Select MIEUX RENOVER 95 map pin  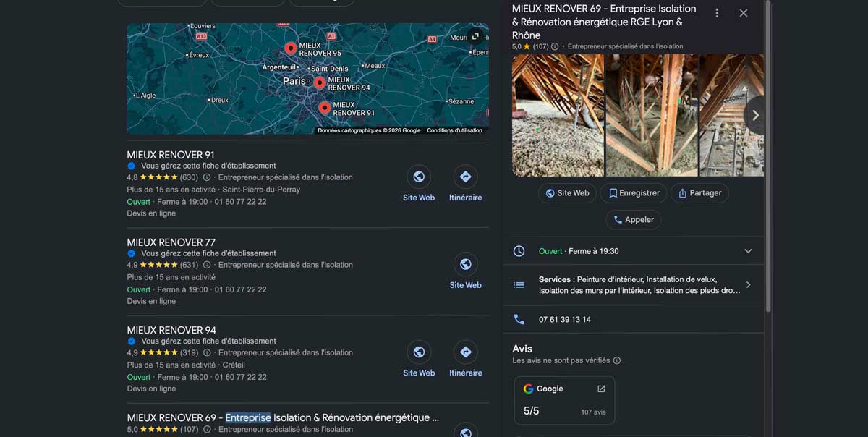coord(290,49)
